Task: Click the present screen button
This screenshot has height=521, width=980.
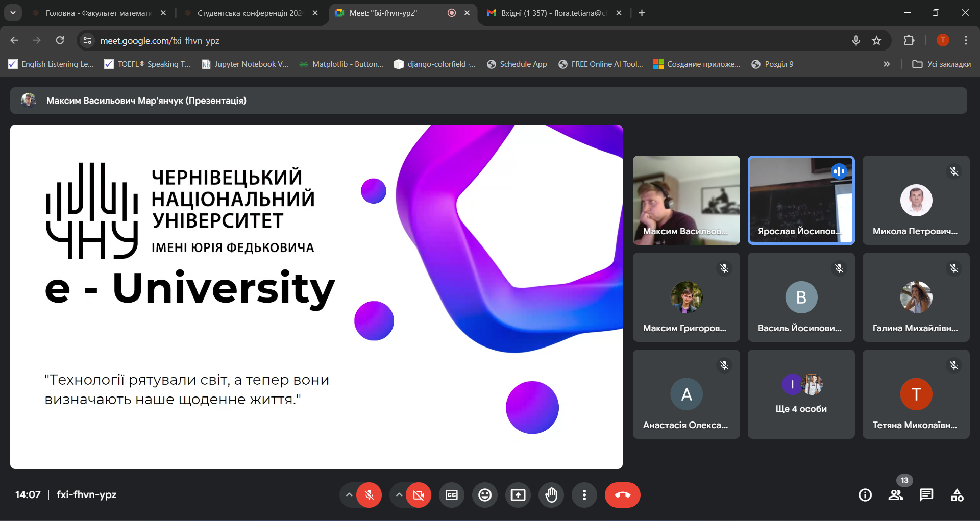Action: (x=518, y=495)
